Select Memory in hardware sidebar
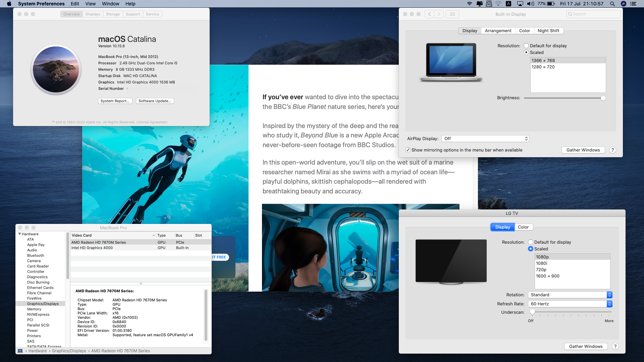 point(34,309)
